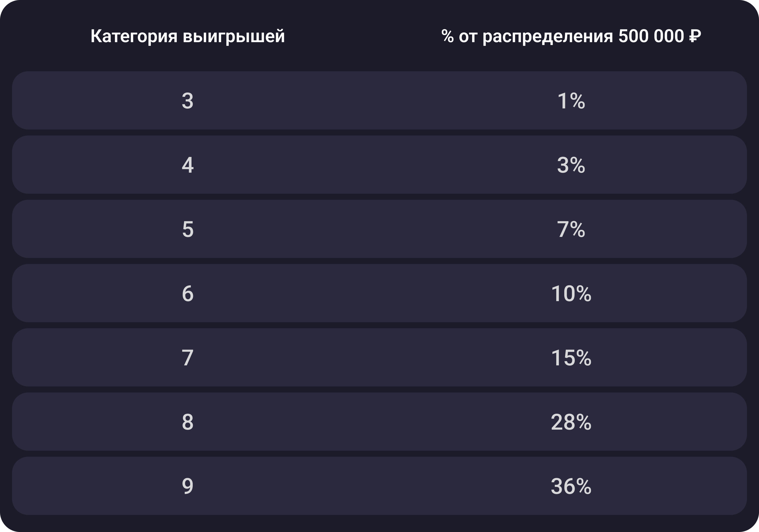Click the 7% value
This screenshot has width=759, height=532.
(x=571, y=229)
